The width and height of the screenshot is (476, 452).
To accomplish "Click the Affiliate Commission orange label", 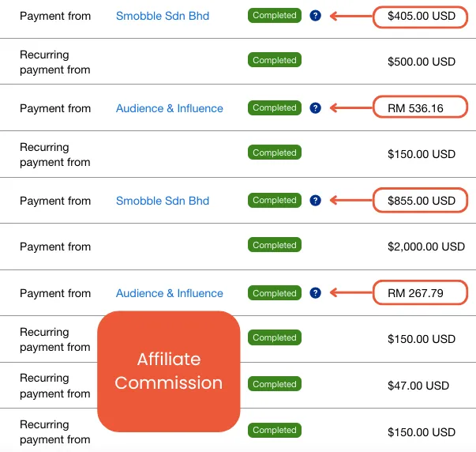I will pos(168,371).
